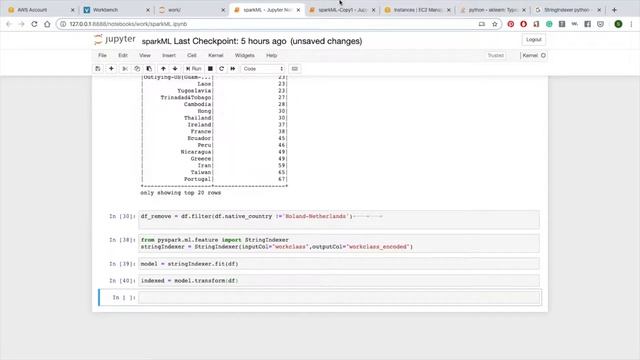Paste cells below icon in toolbar
The width and height of the screenshot is (640, 360).
click(x=149, y=69)
